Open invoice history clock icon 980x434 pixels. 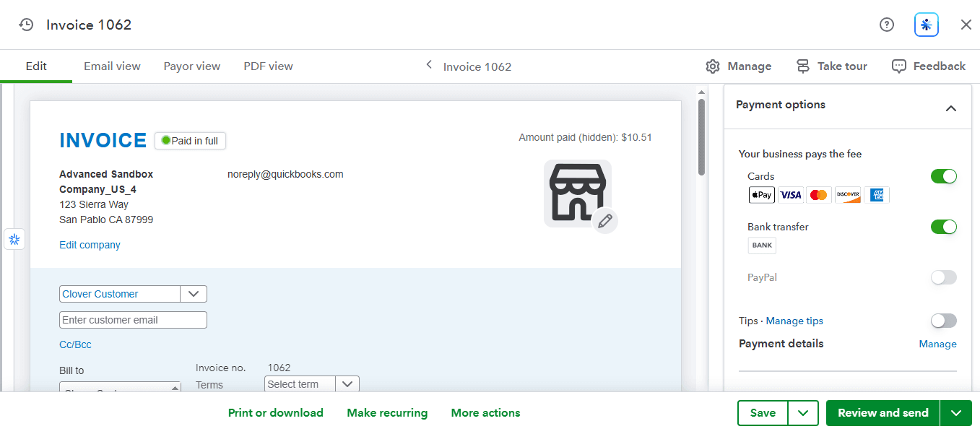[x=26, y=25]
